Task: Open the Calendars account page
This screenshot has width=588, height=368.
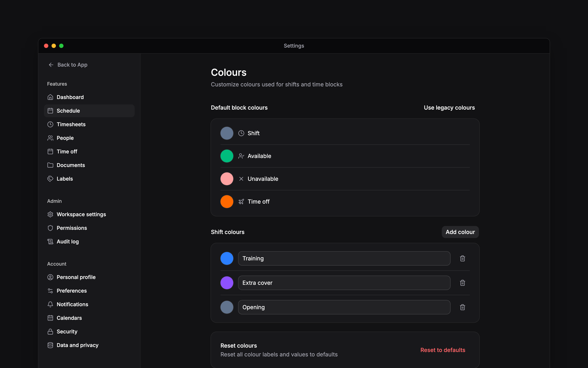Action: (x=89, y=318)
